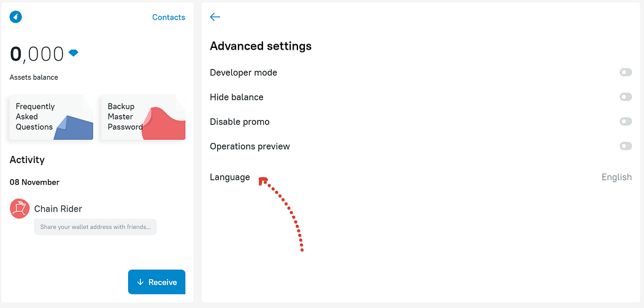Open the English language selector

pos(616,177)
